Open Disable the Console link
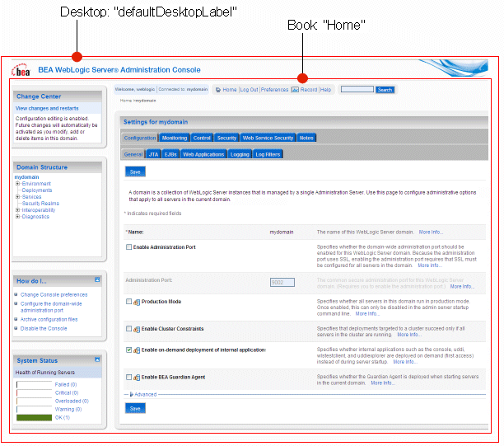 coord(44,329)
